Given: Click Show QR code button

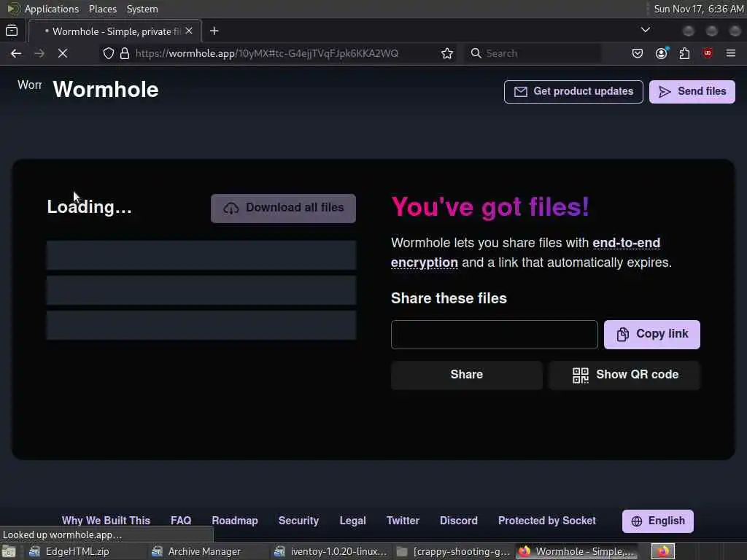Looking at the screenshot, I should pyautogui.click(x=624, y=375).
